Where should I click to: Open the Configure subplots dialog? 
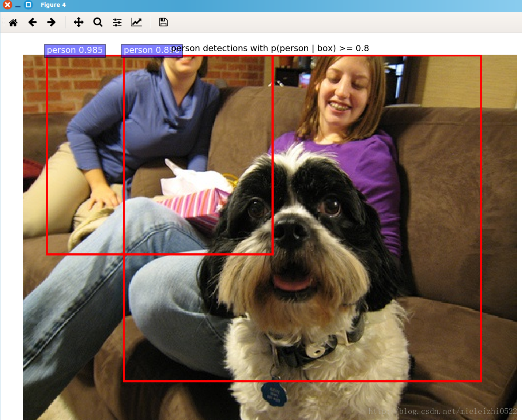click(x=117, y=22)
